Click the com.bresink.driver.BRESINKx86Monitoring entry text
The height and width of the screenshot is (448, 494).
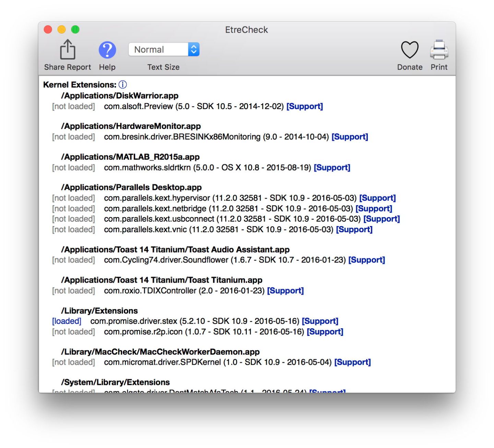216,137
